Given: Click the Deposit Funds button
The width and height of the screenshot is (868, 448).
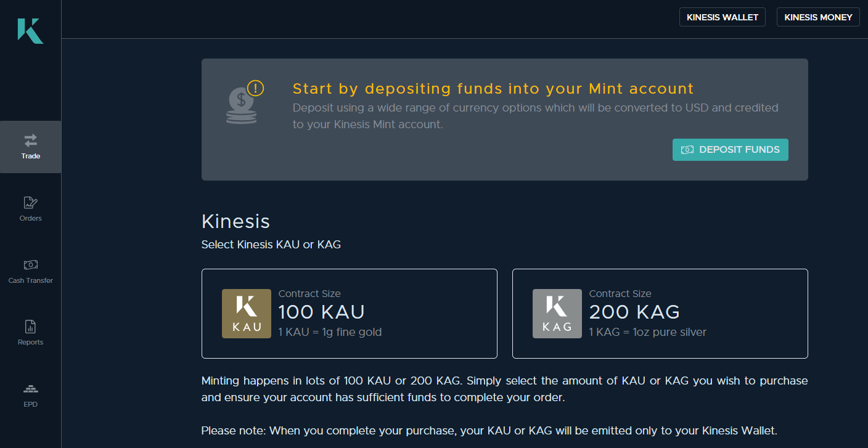Looking at the screenshot, I should click(731, 150).
